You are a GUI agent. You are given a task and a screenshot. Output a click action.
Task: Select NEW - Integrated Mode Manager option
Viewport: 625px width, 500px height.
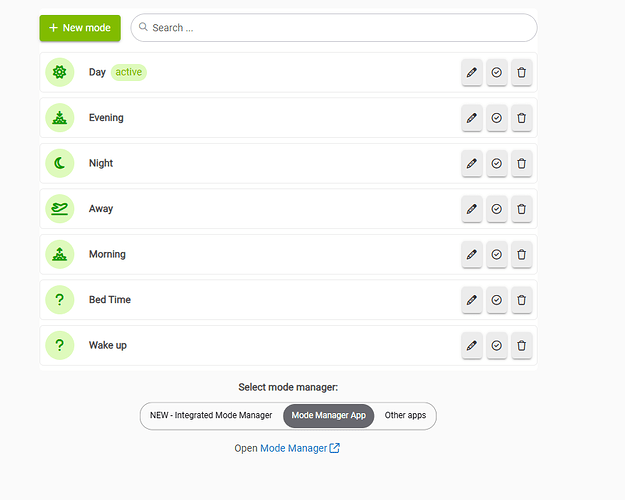click(x=211, y=415)
